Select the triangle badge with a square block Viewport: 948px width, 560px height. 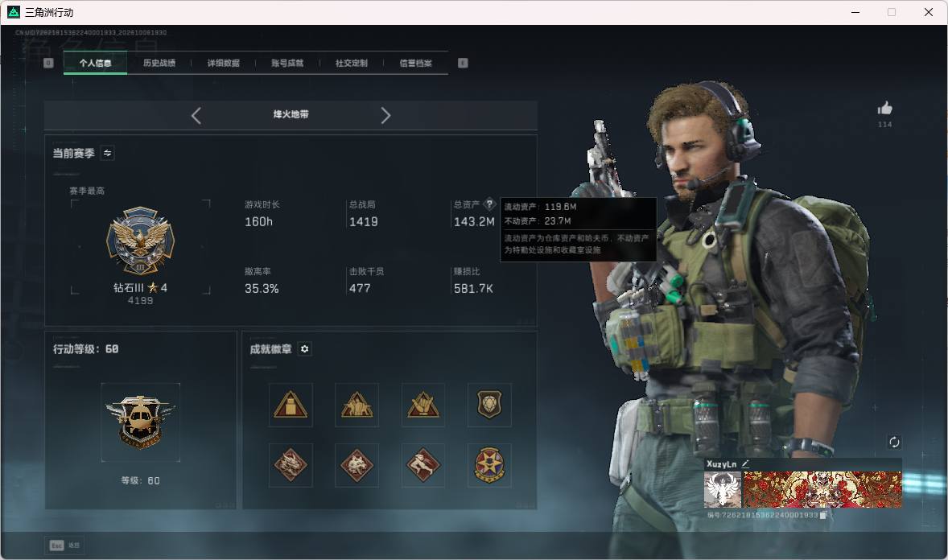pos(291,405)
